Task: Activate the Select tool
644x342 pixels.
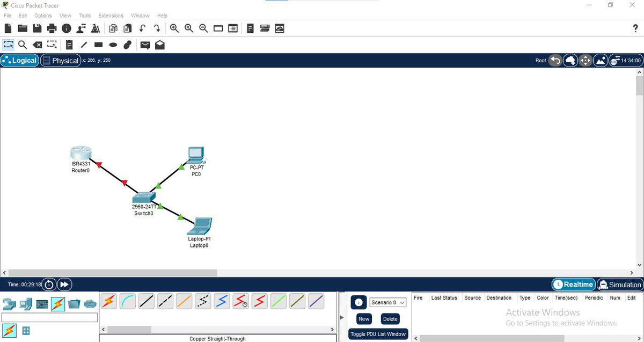Action: [x=8, y=45]
